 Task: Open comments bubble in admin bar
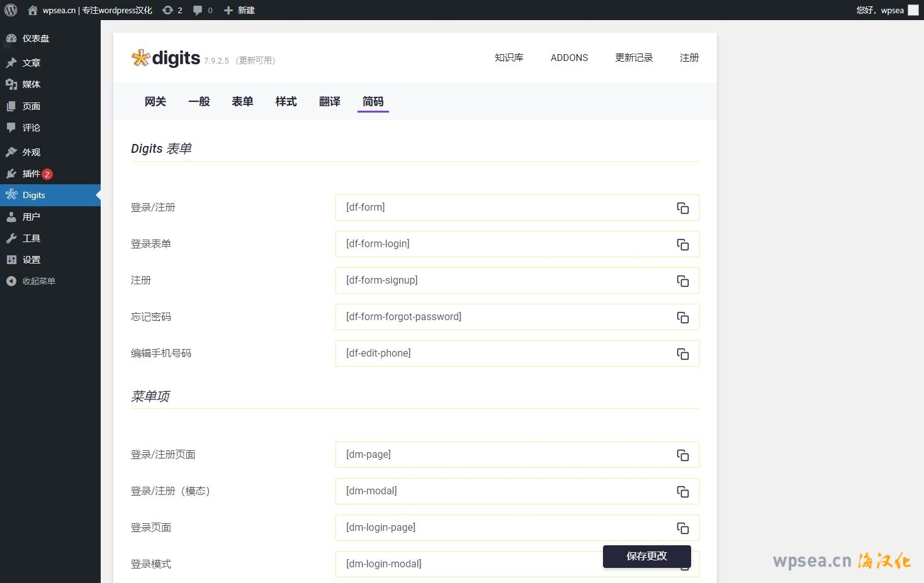click(202, 10)
